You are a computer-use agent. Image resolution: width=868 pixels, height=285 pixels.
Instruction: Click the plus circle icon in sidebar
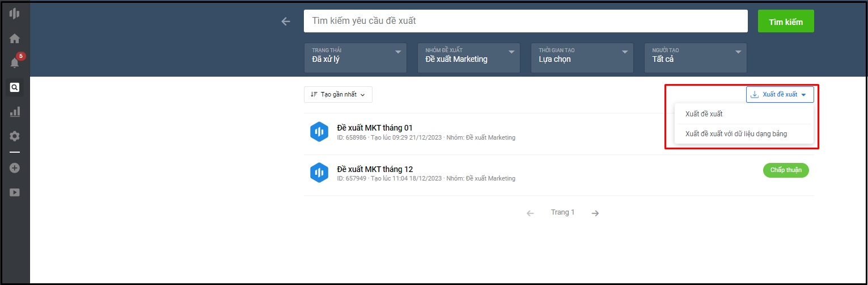(15, 168)
